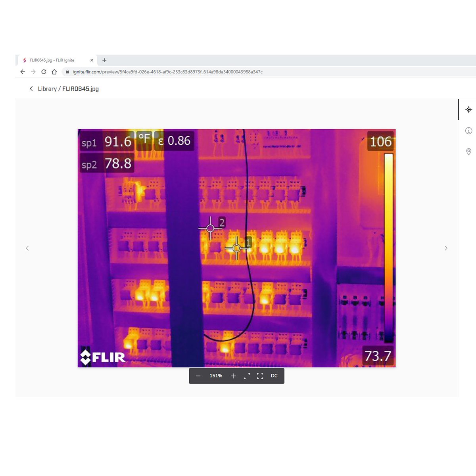Reload the page in the browser

pos(44,72)
